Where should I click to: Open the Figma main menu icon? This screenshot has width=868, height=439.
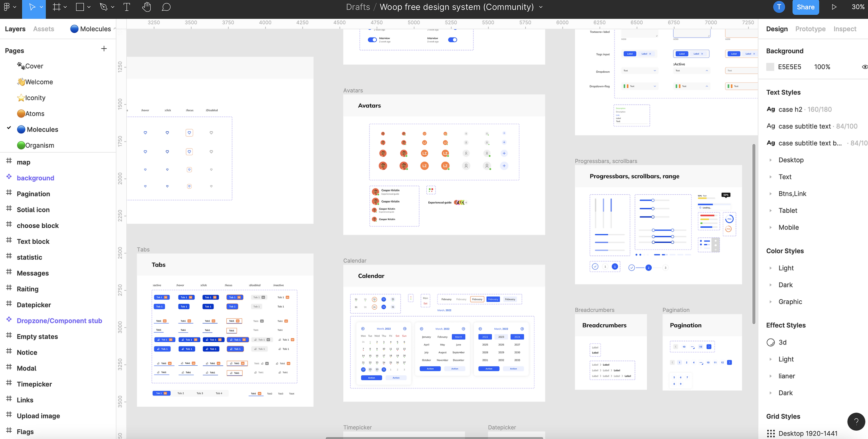coord(7,7)
